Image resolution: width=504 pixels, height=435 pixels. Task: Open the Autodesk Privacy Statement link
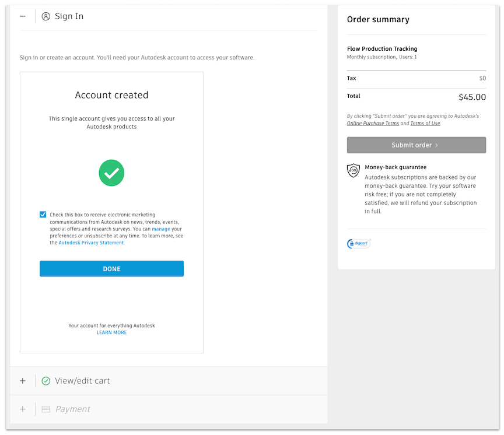(91, 243)
